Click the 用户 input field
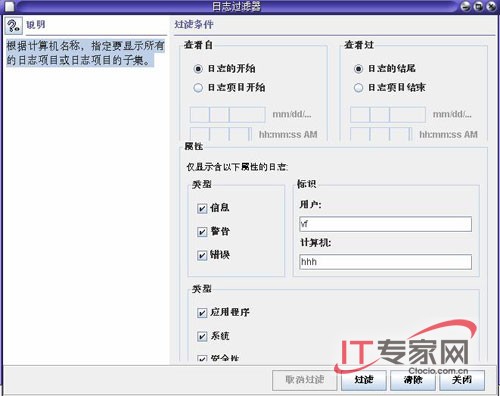 [x=385, y=224]
